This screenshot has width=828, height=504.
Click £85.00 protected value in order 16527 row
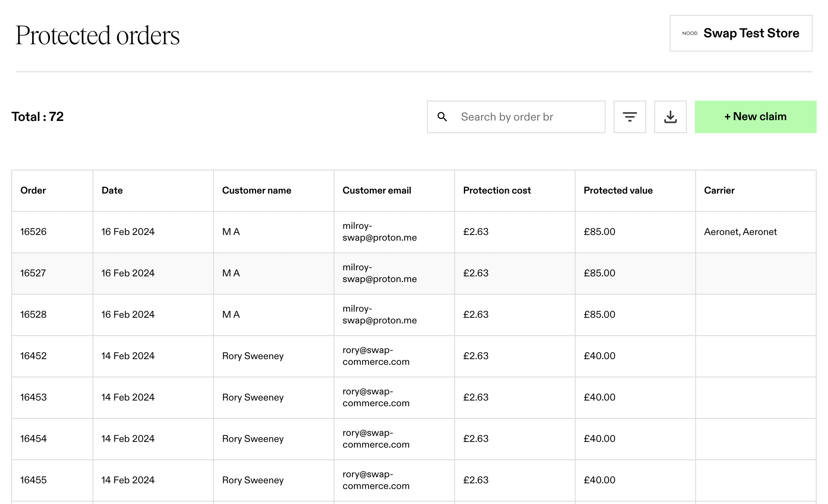(x=599, y=273)
